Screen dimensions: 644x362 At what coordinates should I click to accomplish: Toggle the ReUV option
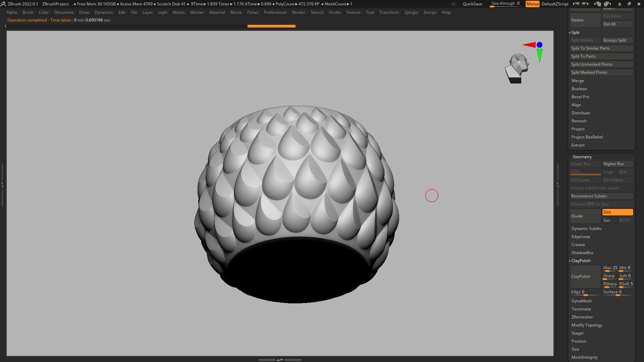pos(626,220)
